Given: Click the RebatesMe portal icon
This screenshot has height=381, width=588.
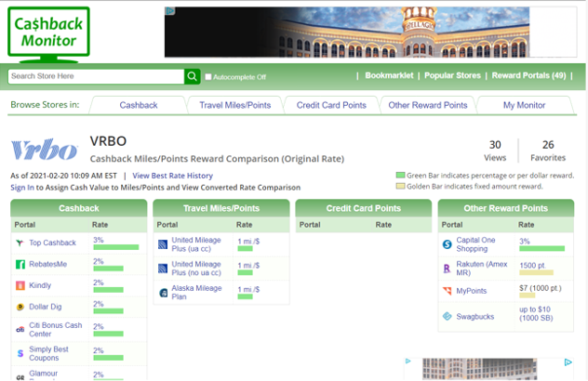Looking at the screenshot, I should (x=20, y=265).
